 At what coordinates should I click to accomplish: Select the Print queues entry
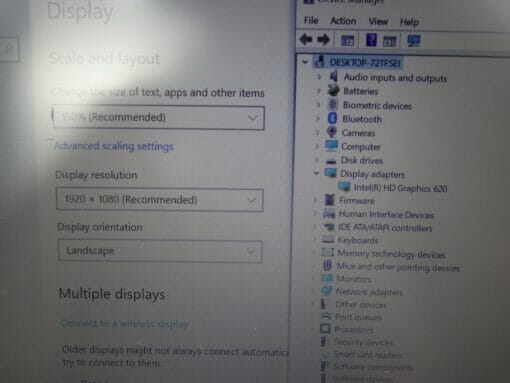pyautogui.click(x=358, y=317)
